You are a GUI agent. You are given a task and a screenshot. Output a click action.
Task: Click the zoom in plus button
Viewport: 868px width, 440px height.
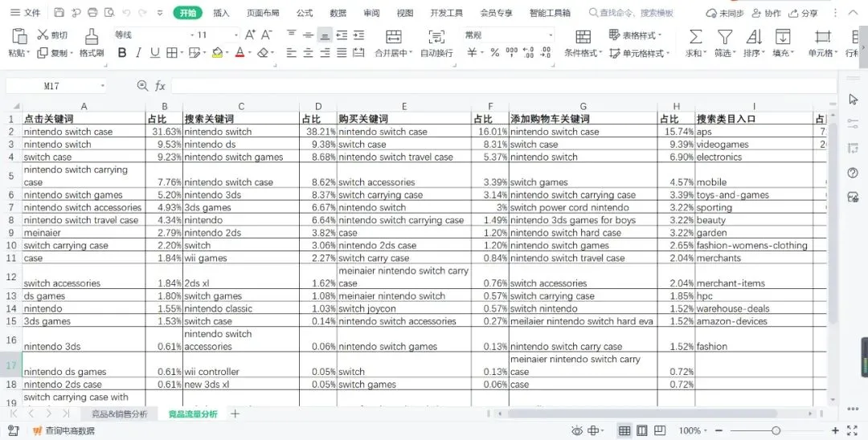pyautogui.click(x=835, y=430)
